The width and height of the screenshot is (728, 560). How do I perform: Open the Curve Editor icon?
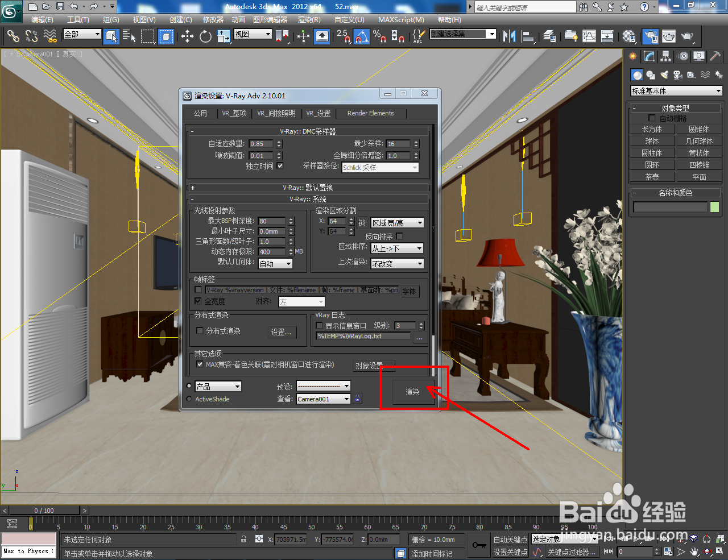coord(589,36)
